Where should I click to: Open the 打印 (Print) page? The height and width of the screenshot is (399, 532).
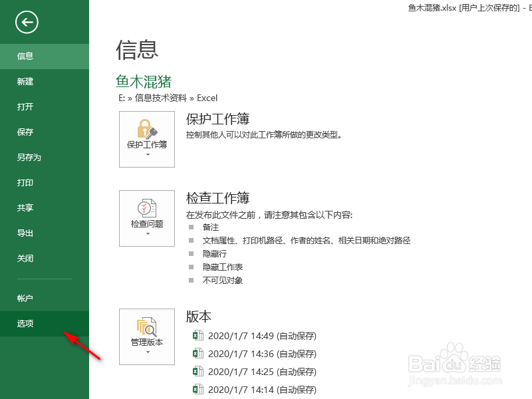pyautogui.click(x=25, y=182)
